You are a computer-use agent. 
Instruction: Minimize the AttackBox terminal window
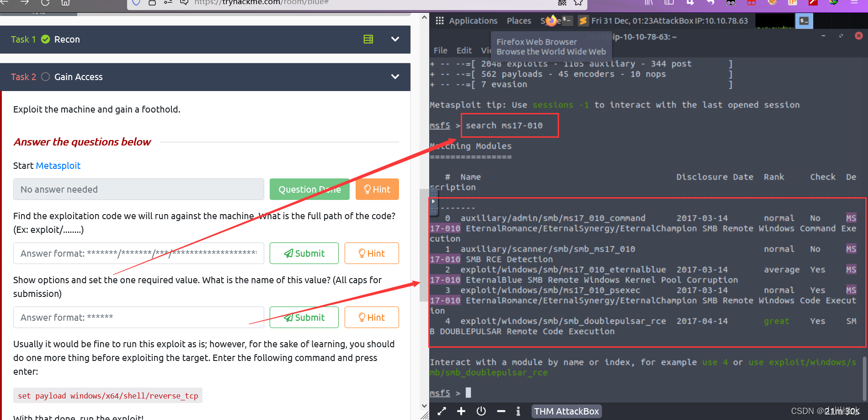click(823, 36)
